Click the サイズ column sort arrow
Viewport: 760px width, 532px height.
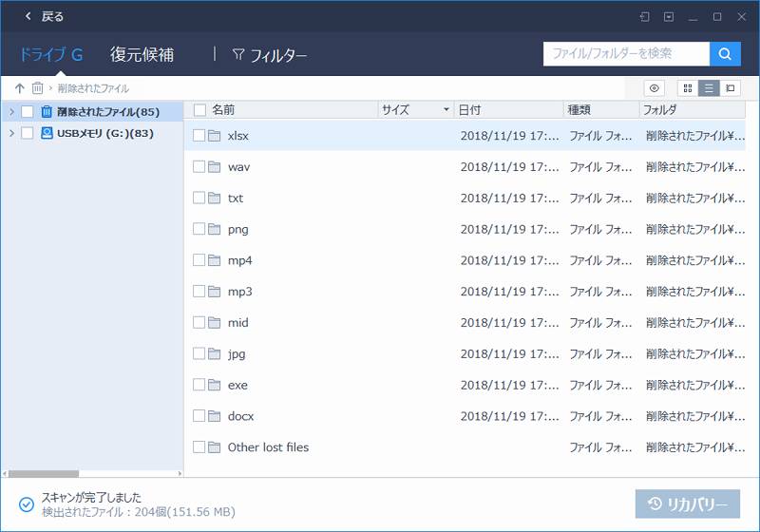point(446,110)
